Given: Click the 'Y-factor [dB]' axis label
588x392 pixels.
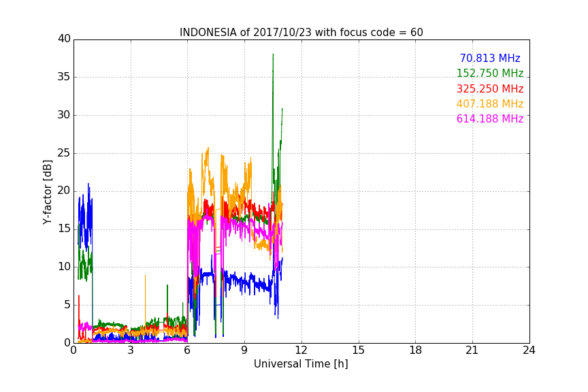Looking at the screenshot, I should tap(47, 192).
